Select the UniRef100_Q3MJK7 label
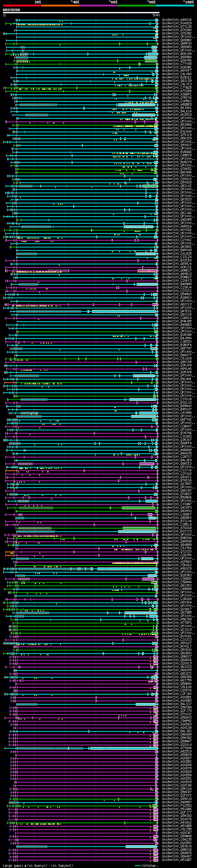Image resolution: width=197 pixels, height=868 pixels. point(177,440)
